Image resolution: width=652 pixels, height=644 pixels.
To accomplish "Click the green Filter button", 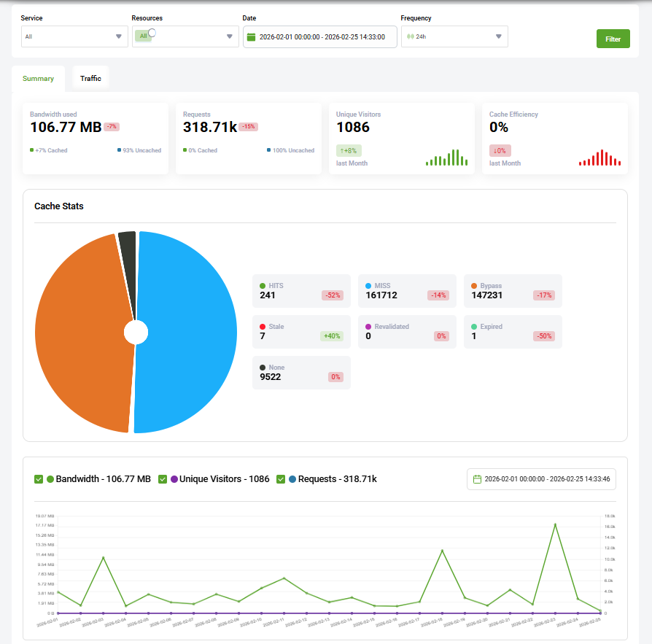I will click(x=613, y=38).
